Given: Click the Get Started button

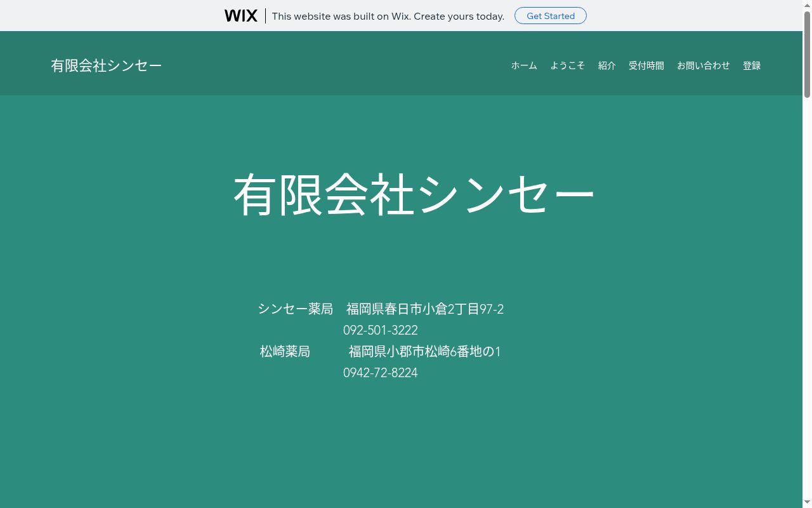Looking at the screenshot, I should 551,16.
